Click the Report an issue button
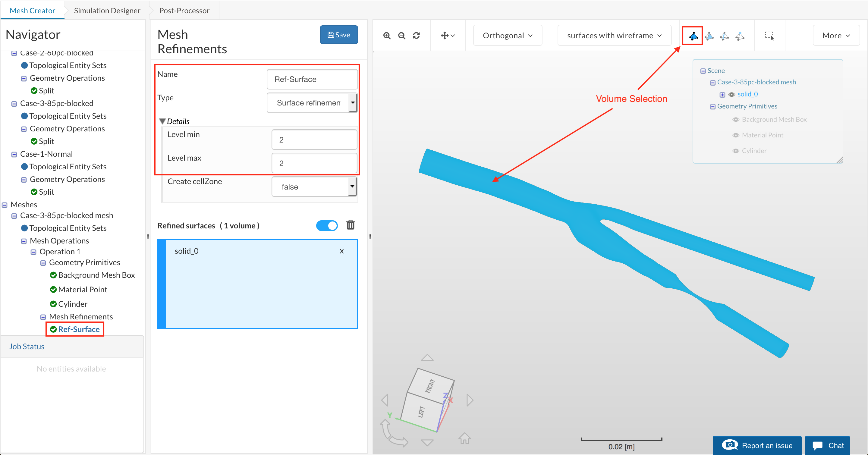Screen dimensions: 868x455 [757, 445]
